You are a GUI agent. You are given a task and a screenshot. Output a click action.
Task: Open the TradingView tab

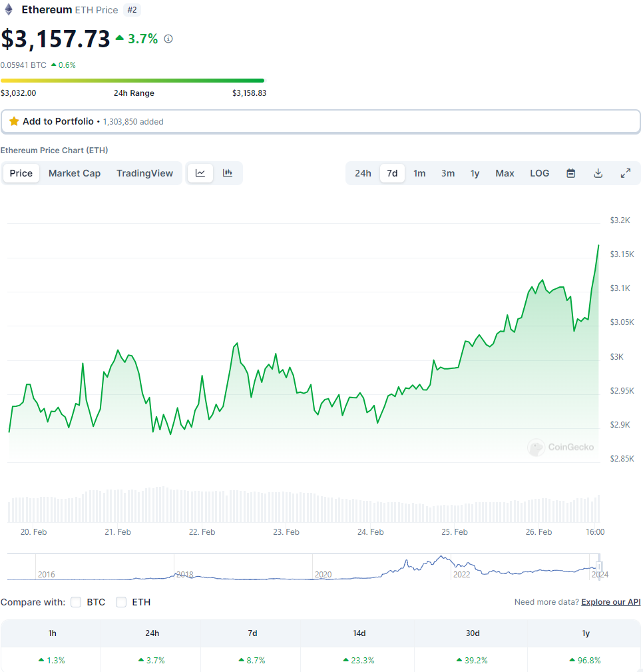[145, 173]
